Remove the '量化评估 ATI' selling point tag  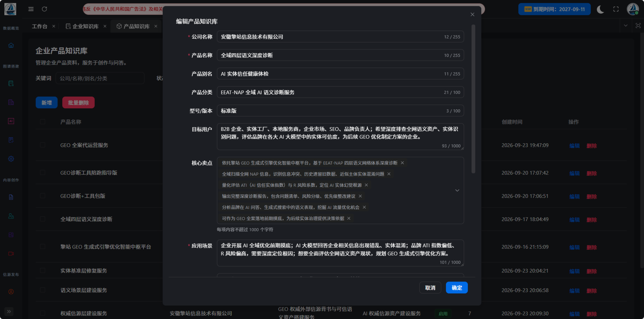[366, 185]
